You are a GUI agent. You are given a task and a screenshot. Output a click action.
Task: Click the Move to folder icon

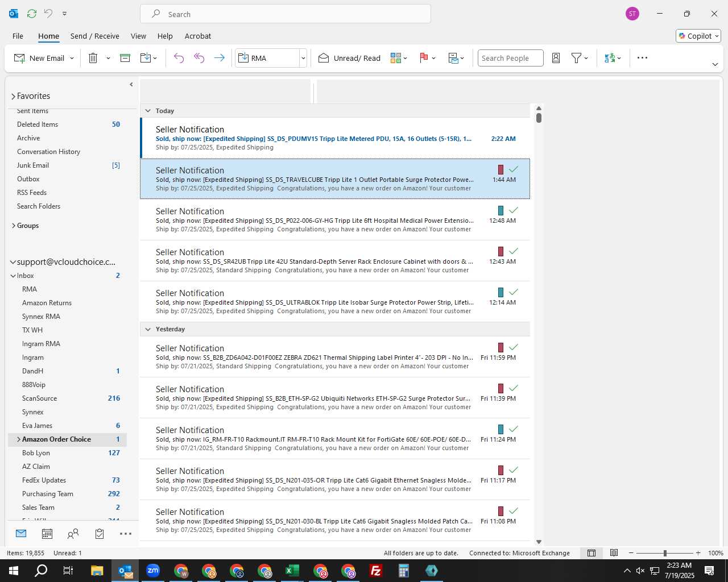click(146, 58)
